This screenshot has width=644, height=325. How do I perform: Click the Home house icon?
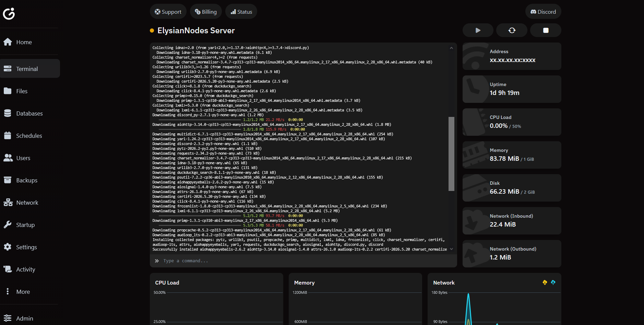[x=8, y=42]
